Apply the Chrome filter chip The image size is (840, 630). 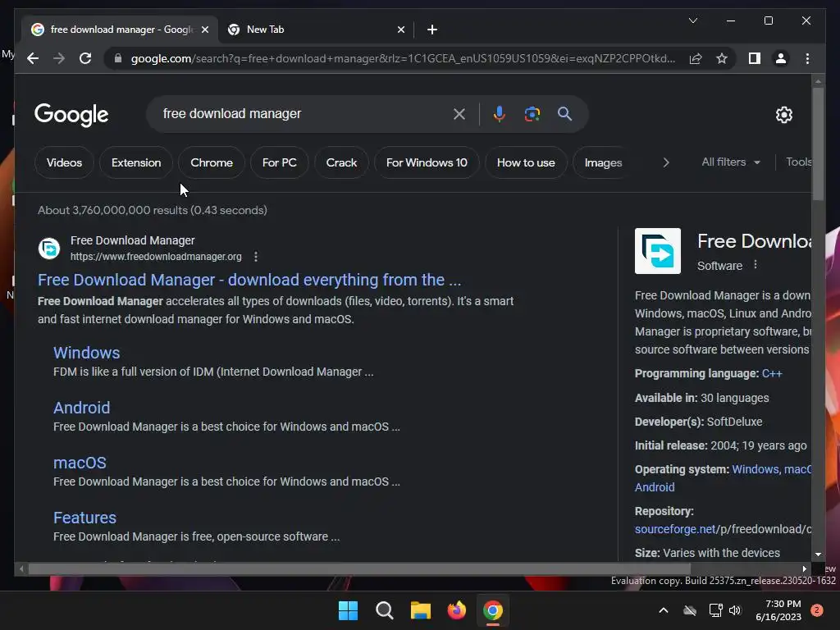click(x=212, y=162)
